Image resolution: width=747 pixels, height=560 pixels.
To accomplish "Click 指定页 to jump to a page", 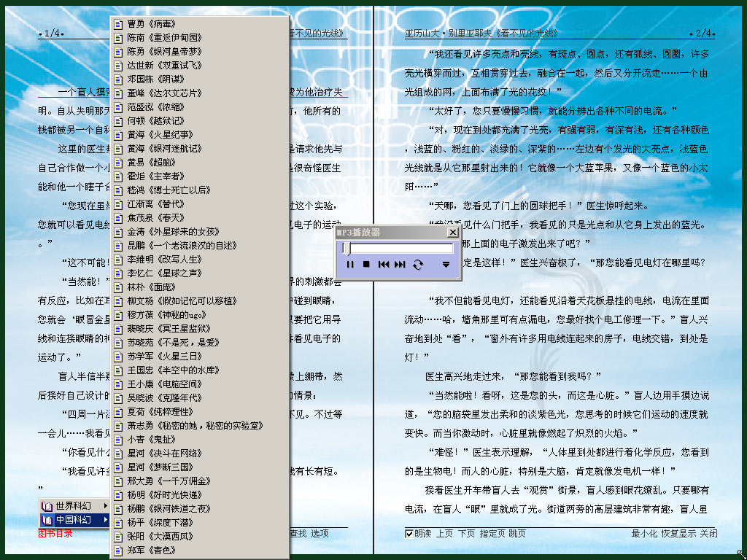I will 492,534.
